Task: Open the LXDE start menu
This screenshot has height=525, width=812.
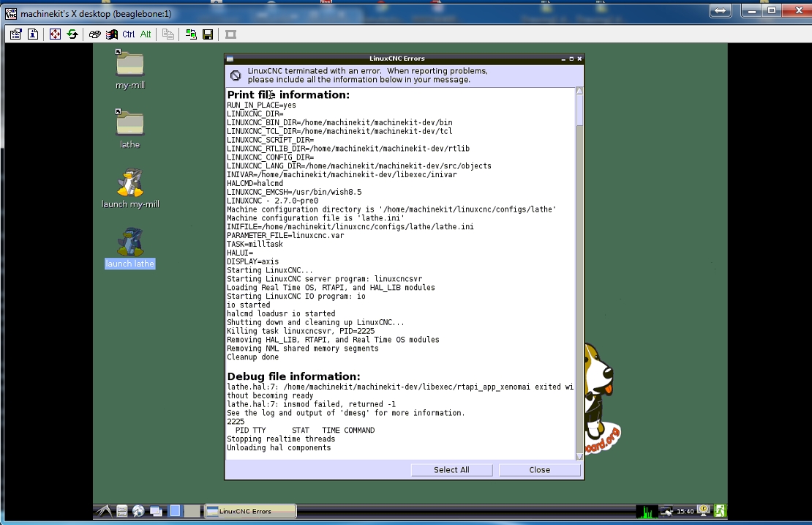Action: (x=104, y=511)
